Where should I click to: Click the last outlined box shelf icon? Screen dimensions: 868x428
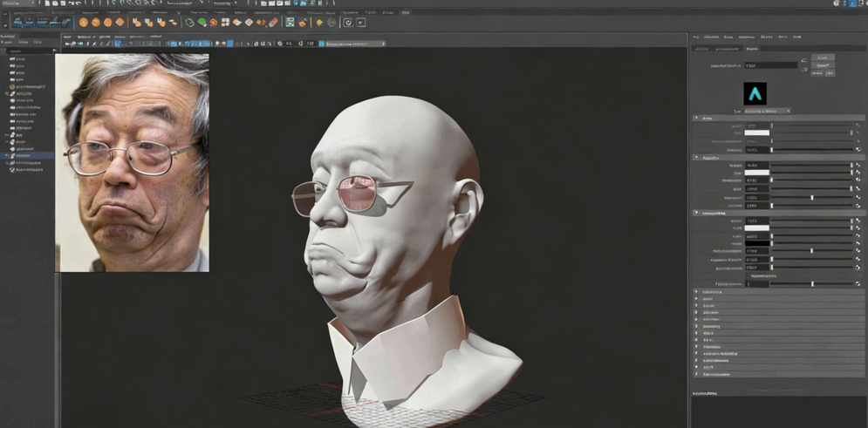[360, 22]
